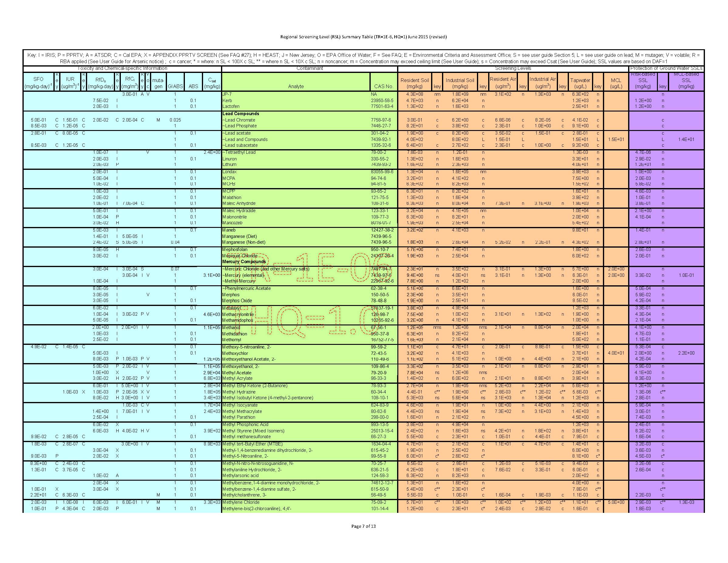Click the 'Mercury Compounds' group heading
This screenshot has height=563, width=728.
coord(244,262)
